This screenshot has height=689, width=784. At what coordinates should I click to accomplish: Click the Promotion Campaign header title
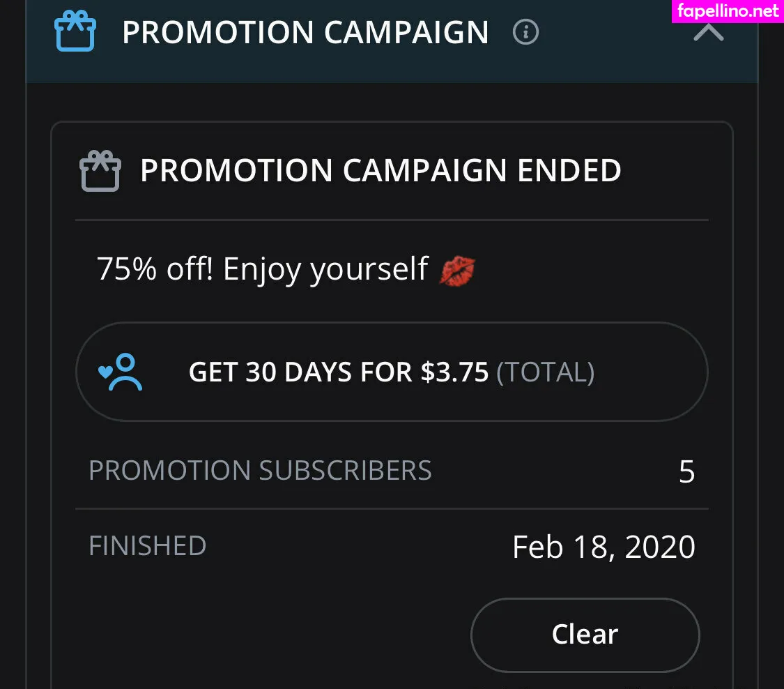click(x=305, y=33)
